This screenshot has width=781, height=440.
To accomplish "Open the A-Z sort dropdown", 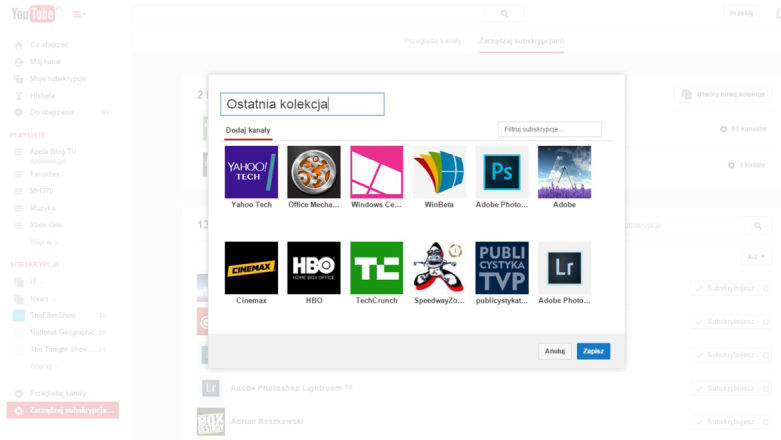I will pyautogui.click(x=755, y=257).
